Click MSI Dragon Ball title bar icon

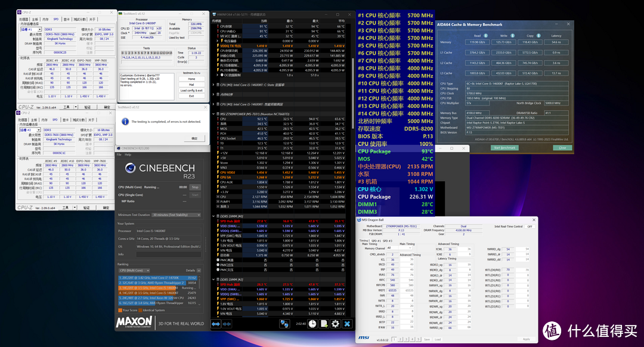click(x=359, y=220)
